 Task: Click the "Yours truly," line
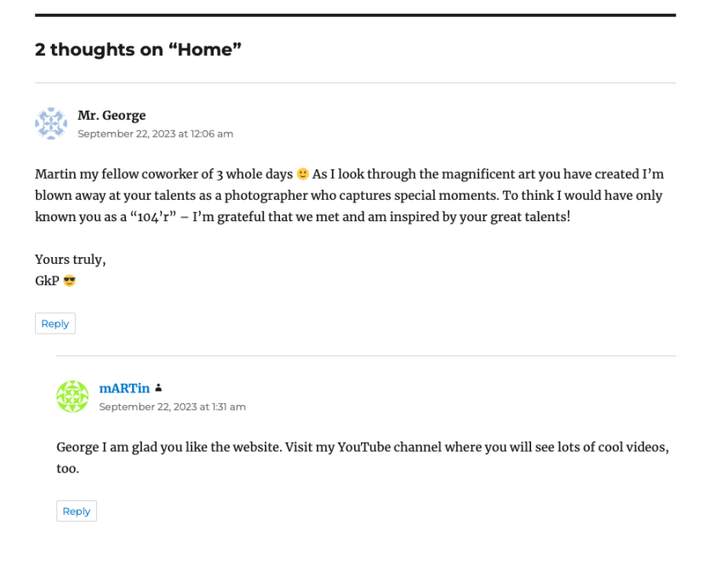coord(71,260)
